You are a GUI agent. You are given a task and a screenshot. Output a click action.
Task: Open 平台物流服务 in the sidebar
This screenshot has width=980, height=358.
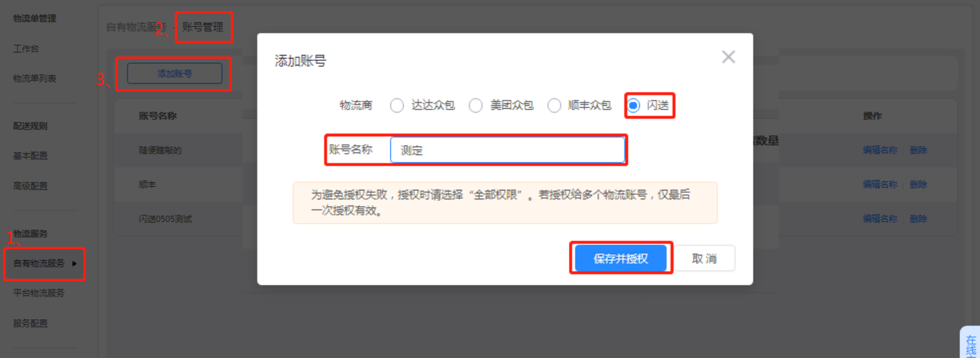point(39,293)
